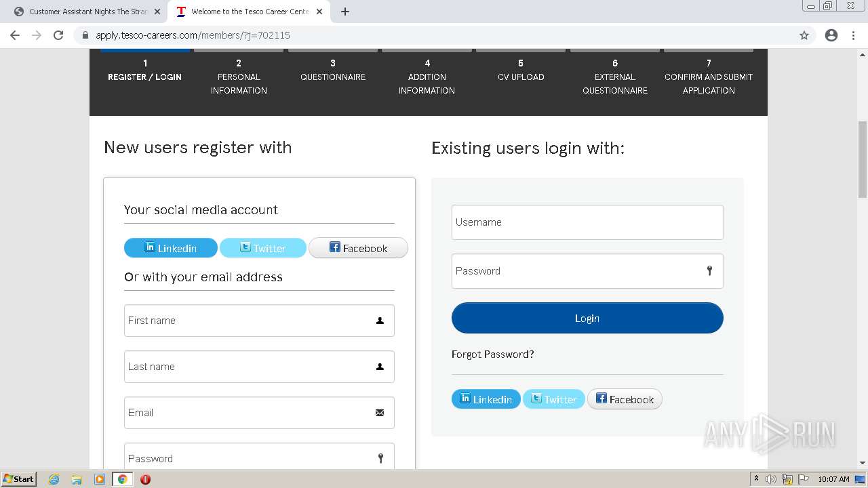Click the site padlock icon

(x=85, y=35)
